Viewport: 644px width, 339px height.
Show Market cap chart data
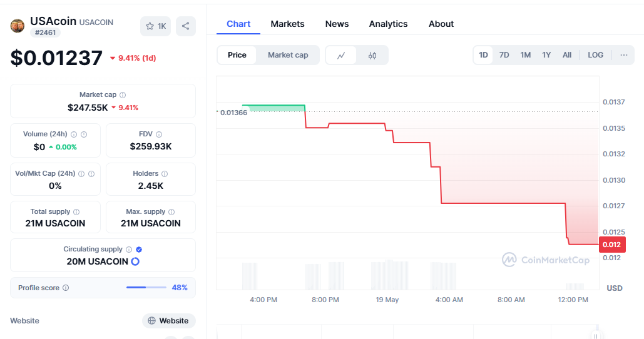coord(288,55)
